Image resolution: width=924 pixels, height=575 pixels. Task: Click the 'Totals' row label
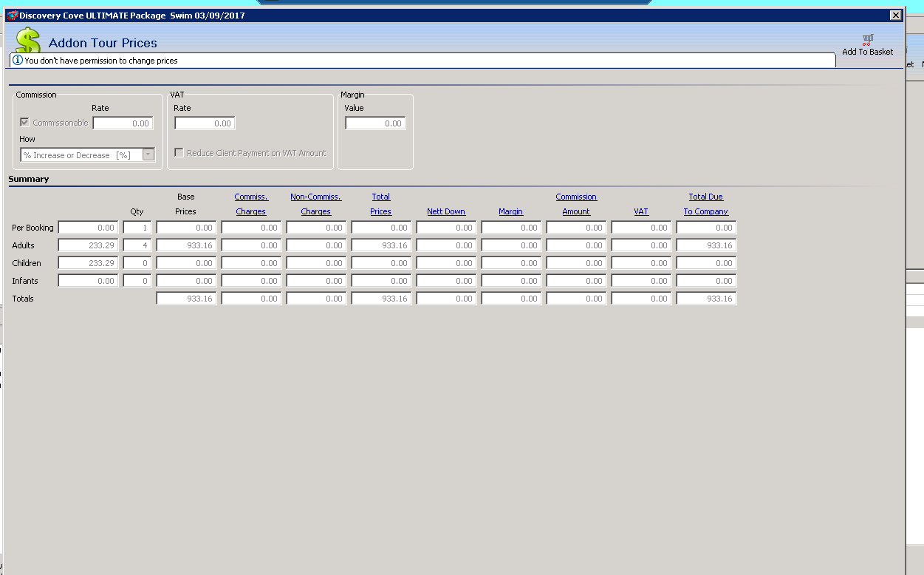pyautogui.click(x=23, y=299)
